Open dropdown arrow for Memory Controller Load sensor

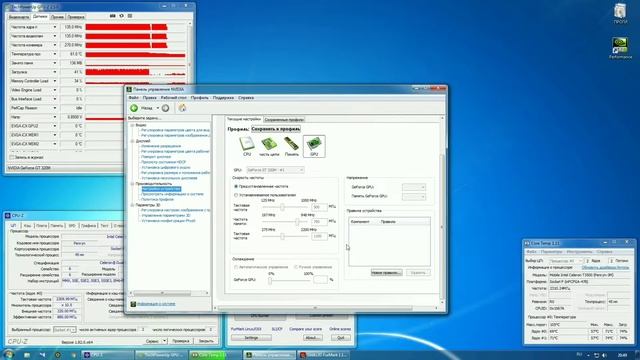click(x=55, y=81)
